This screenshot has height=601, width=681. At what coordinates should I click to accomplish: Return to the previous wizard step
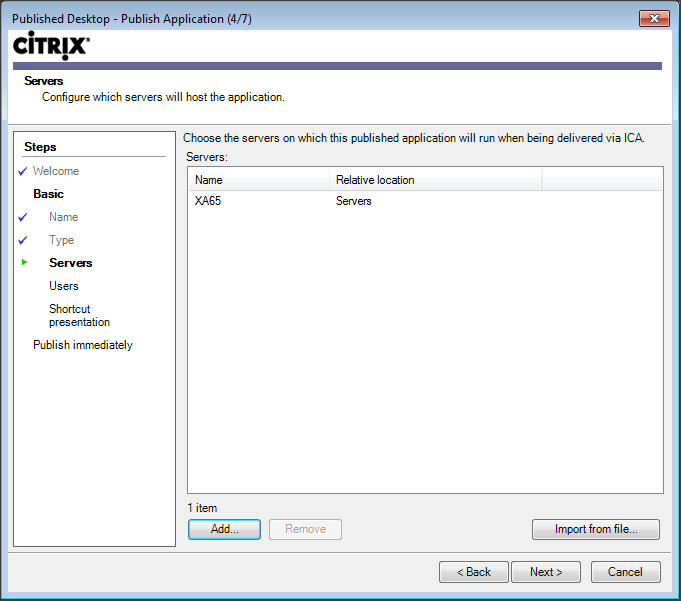pyautogui.click(x=474, y=572)
